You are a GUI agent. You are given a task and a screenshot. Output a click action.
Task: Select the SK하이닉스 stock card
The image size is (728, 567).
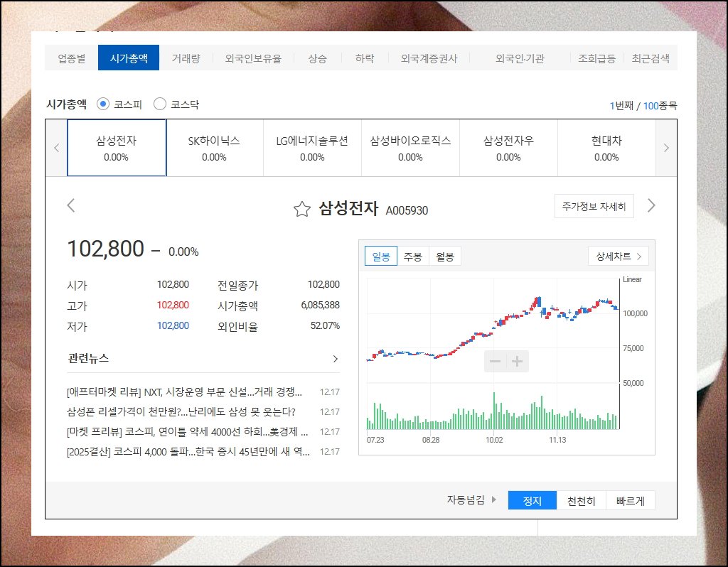[215, 148]
